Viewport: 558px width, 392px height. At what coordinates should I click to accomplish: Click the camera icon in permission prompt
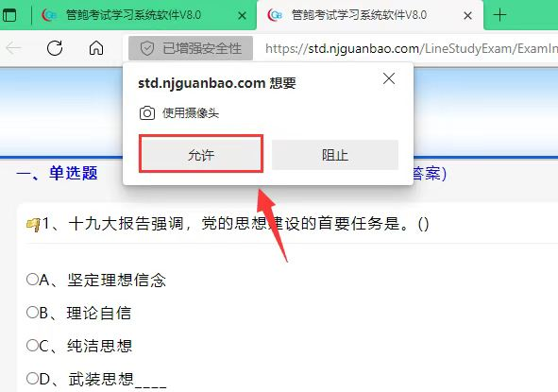[147, 113]
